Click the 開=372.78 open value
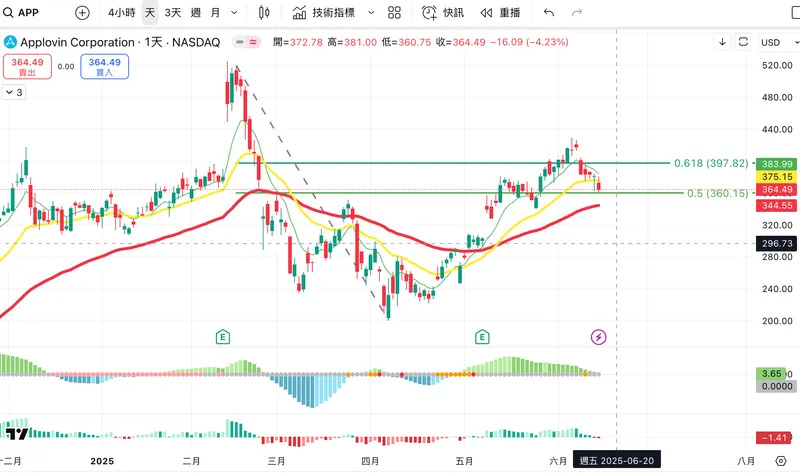The width and height of the screenshot is (800, 476). [298, 42]
